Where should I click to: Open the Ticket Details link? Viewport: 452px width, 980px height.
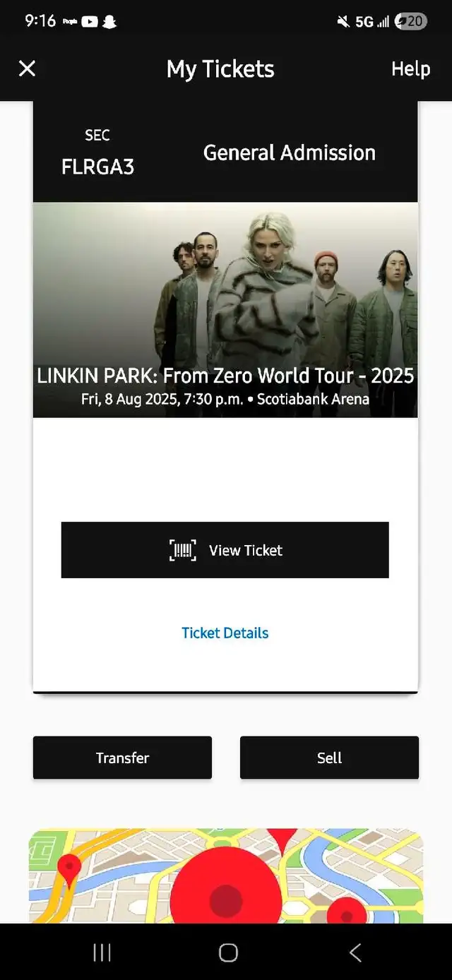pyautogui.click(x=225, y=633)
